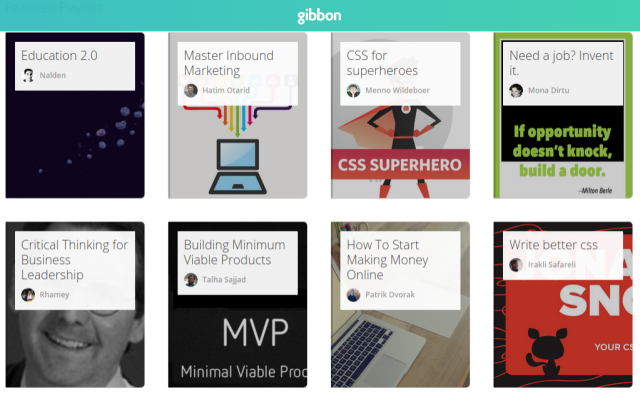
Task: Click Rhamey's avatar icon
Action: (28, 294)
